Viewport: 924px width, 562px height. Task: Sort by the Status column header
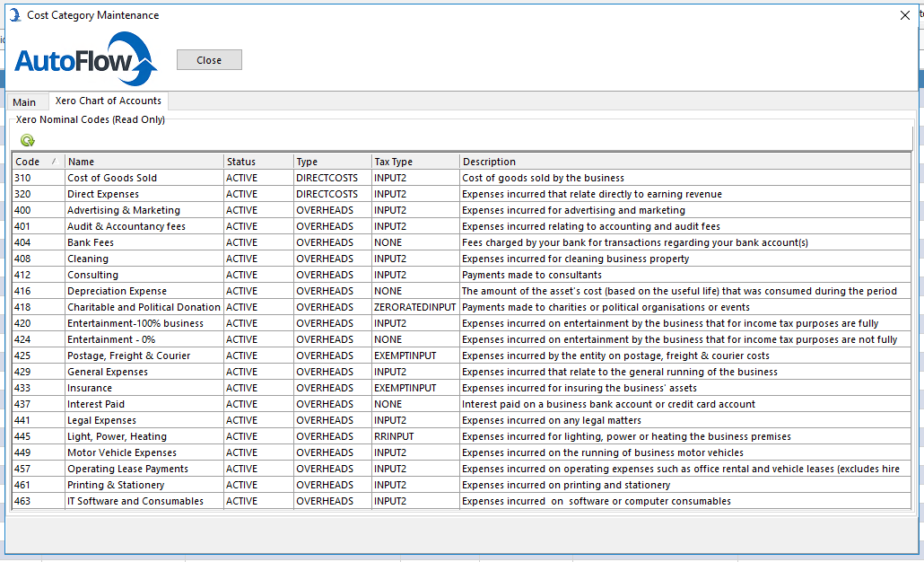click(258, 162)
